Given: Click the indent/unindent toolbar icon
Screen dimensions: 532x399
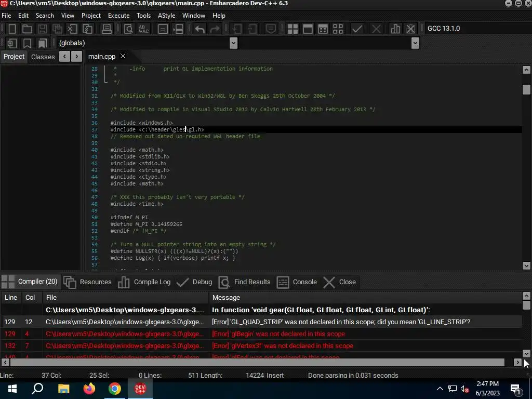Looking at the screenshot, I should [x=178, y=29].
